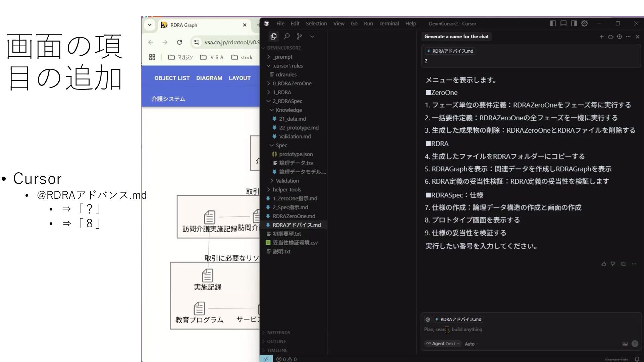Open the Edit menu
This screenshot has width=644, height=362.
pyautogui.click(x=295, y=23)
